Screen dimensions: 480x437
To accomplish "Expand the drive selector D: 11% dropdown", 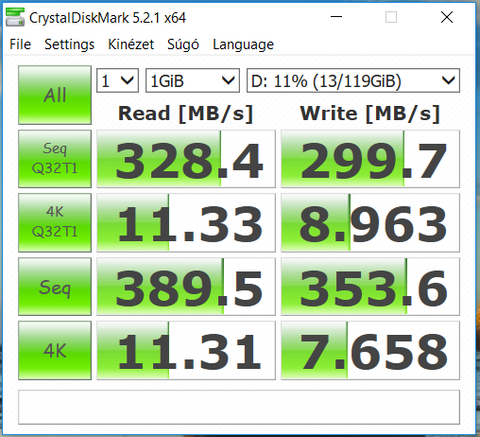I will [x=353, y=81].
